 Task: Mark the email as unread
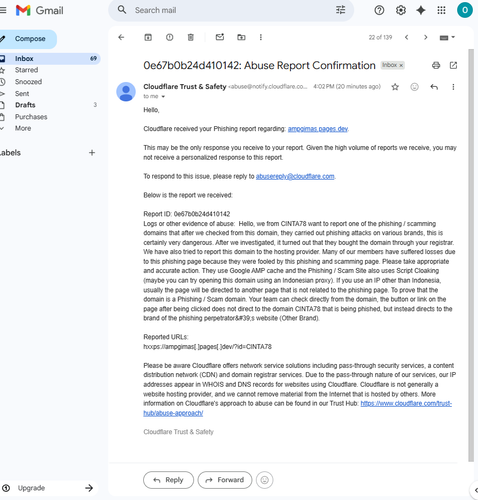(220, 37)
